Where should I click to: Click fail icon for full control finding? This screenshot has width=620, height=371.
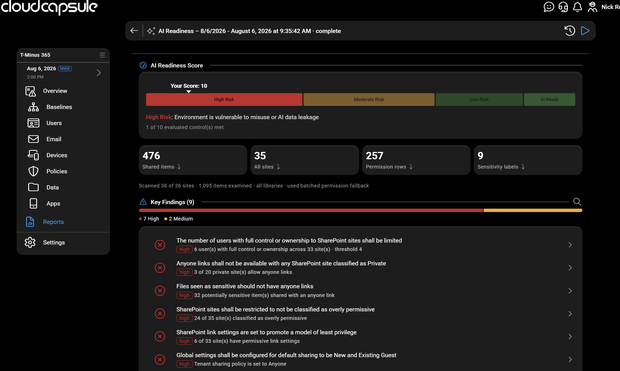(160, 245)
